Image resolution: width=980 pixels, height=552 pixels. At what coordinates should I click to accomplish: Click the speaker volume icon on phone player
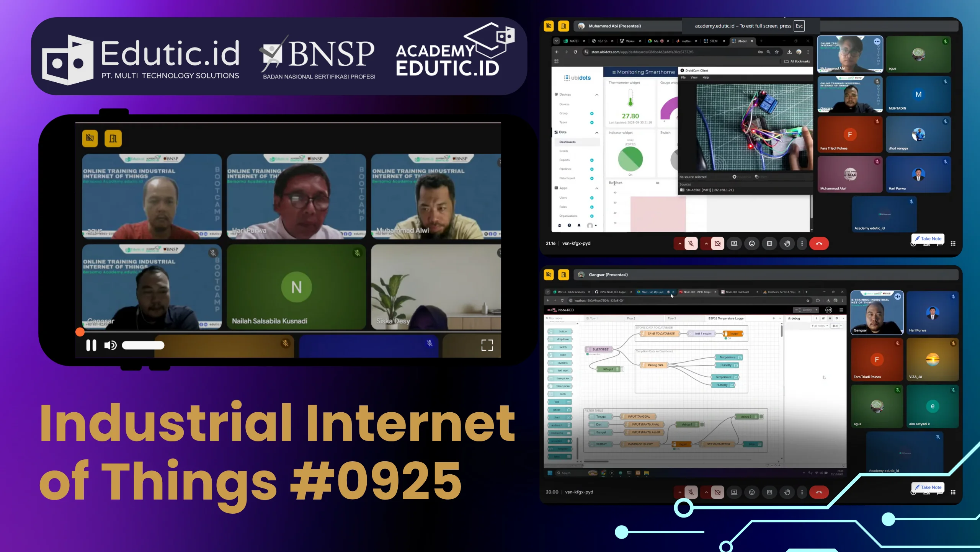pyautogui.click(x=110, y=345)
